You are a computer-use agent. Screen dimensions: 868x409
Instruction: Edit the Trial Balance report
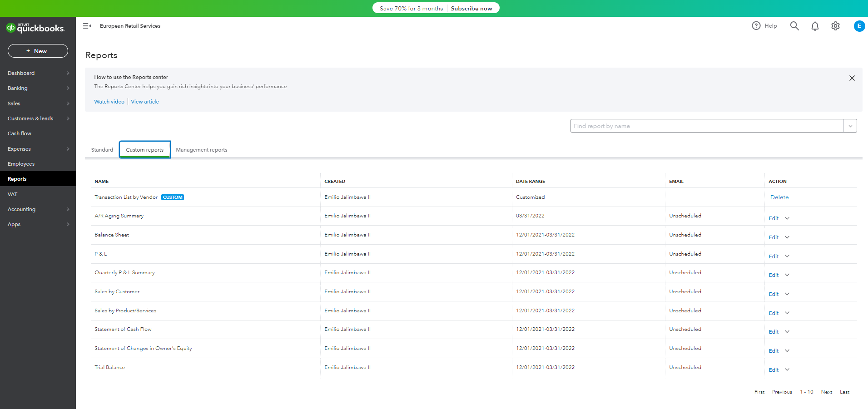[774, 370]
